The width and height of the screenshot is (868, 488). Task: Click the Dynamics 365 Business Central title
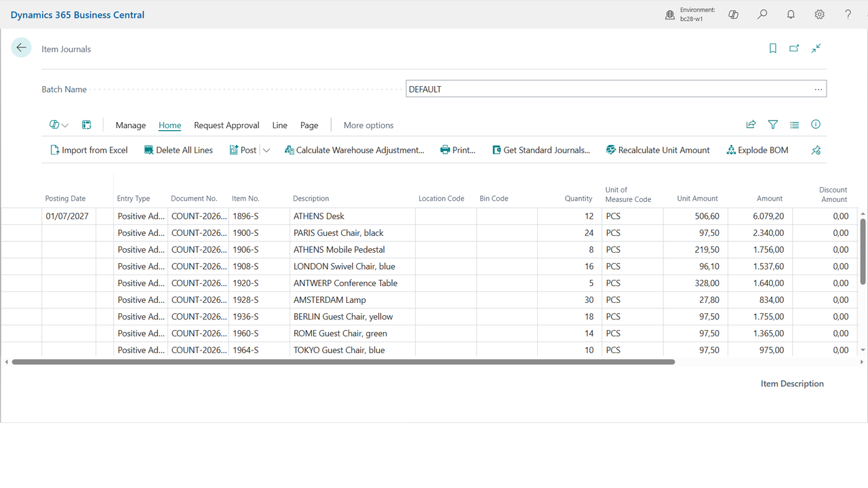point(77,15)
